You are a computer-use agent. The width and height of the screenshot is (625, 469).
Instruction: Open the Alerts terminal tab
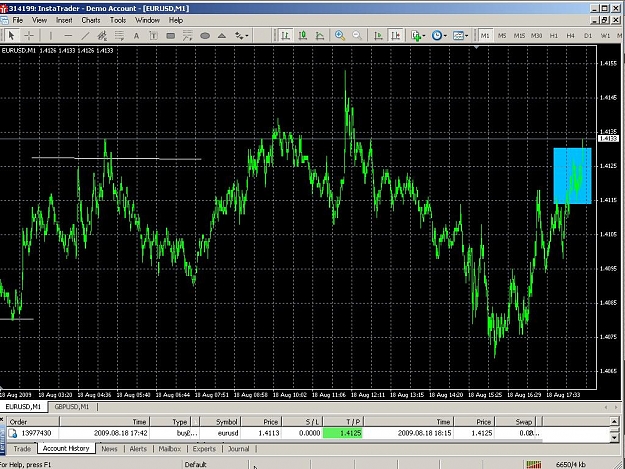pos(138,449)
